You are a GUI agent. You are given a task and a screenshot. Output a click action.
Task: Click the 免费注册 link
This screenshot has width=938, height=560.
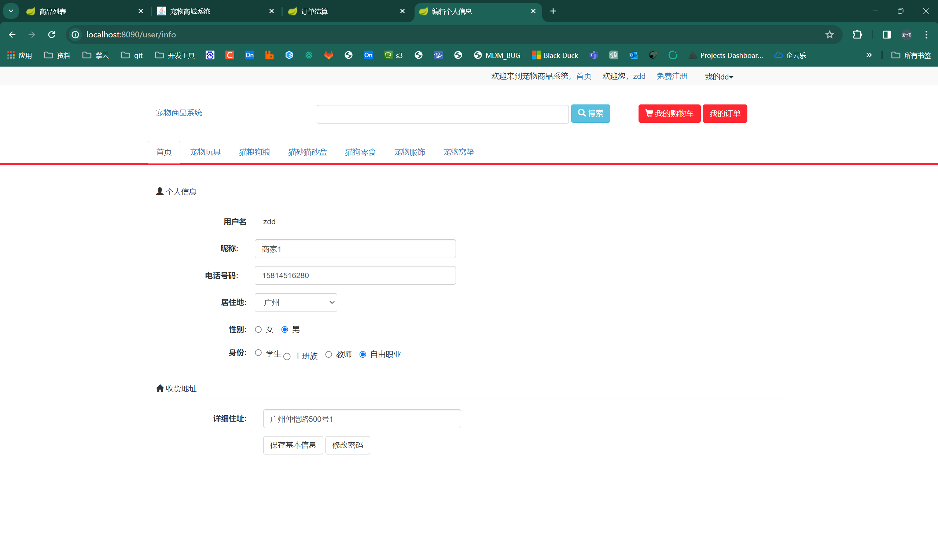pyautogui.click(x=672, y=76)
